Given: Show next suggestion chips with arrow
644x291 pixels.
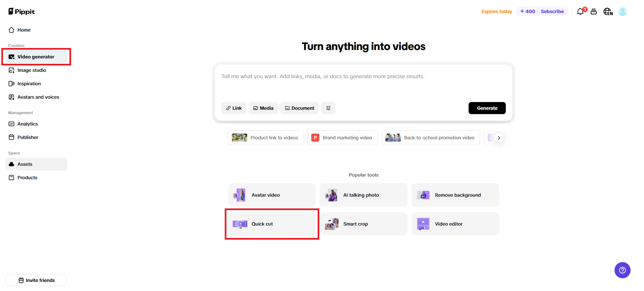Looking at the screenshot, I should click(499, 138).
